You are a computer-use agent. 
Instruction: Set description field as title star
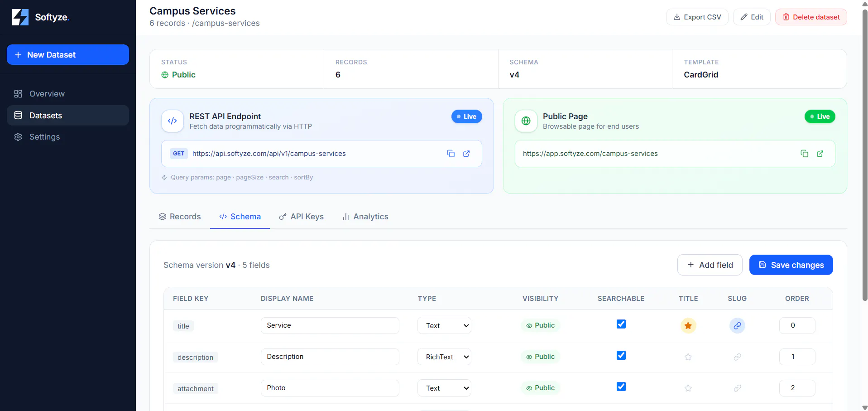[688, 357]
